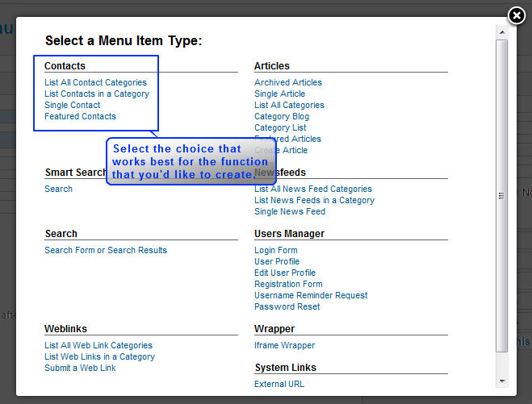
Task: Select Single Article option
Action: pos(279,94)
